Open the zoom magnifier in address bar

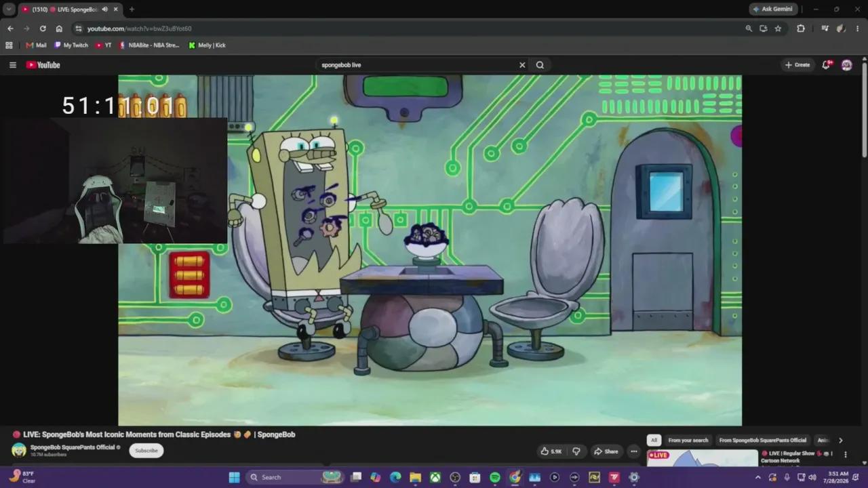tap(749, 28)
